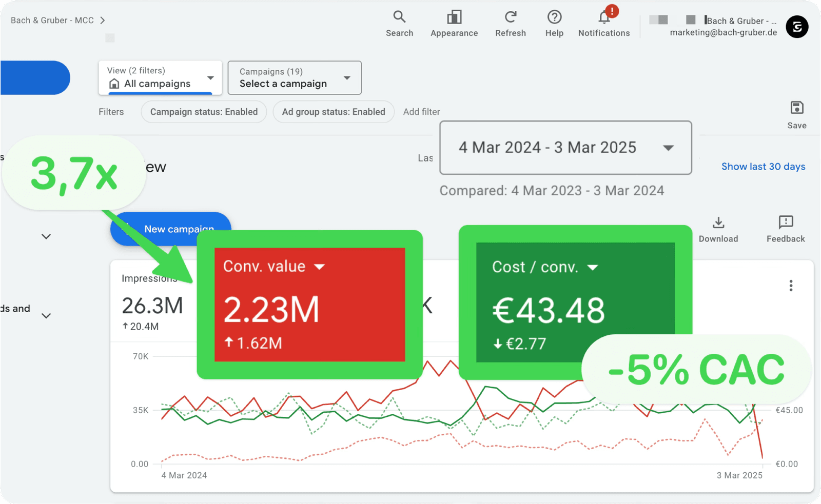Open the Search tool
Image resolution: width=821 pixels, height=504 pixels.
point(399,24)
